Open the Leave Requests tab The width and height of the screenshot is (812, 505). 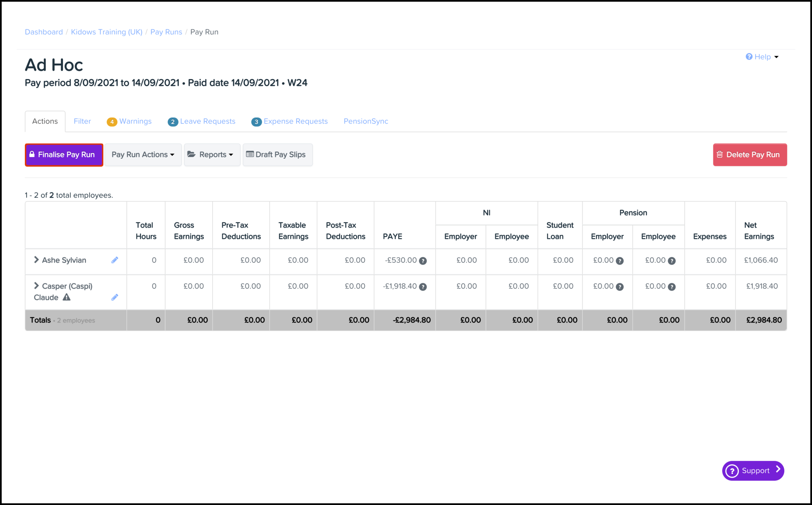pos(202,121)
